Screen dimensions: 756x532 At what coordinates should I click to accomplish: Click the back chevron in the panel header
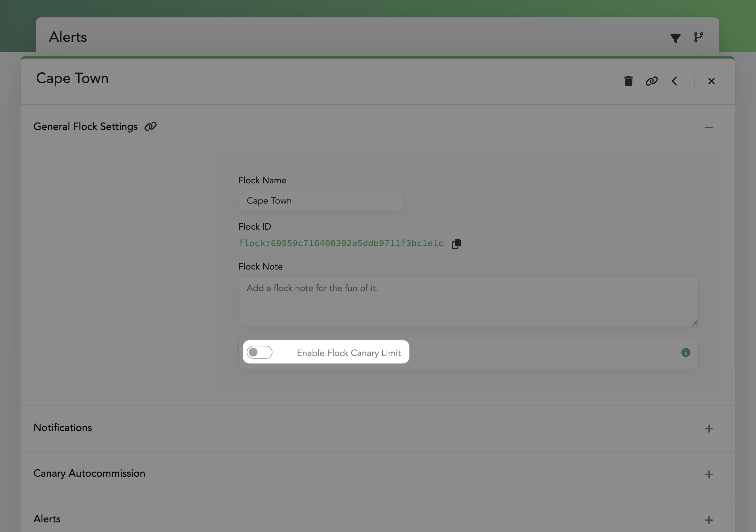[x=674, y=81]
